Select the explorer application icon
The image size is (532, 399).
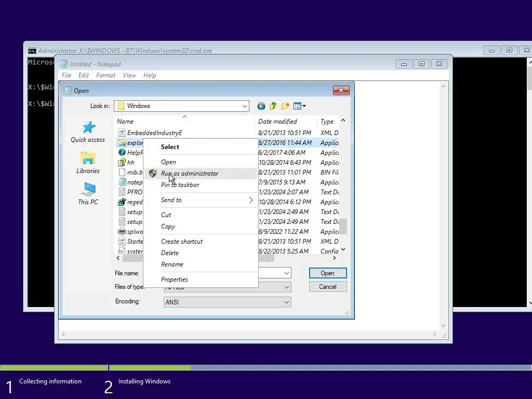122,143
